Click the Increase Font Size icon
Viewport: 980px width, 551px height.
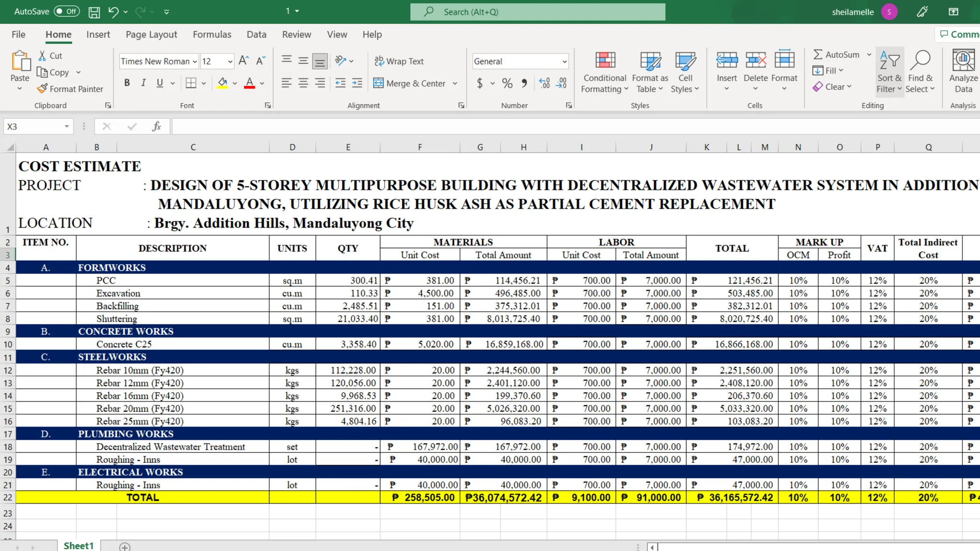tap(243, 61)
